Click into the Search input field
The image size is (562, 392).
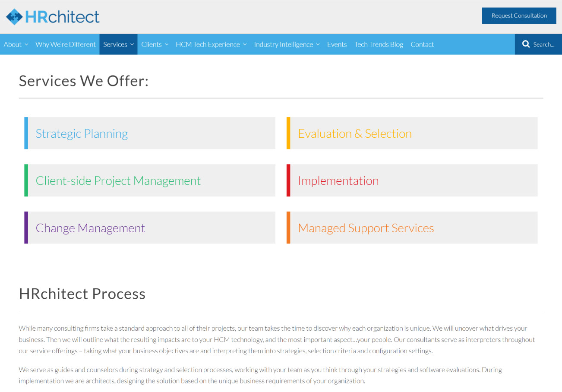(544, 44)
